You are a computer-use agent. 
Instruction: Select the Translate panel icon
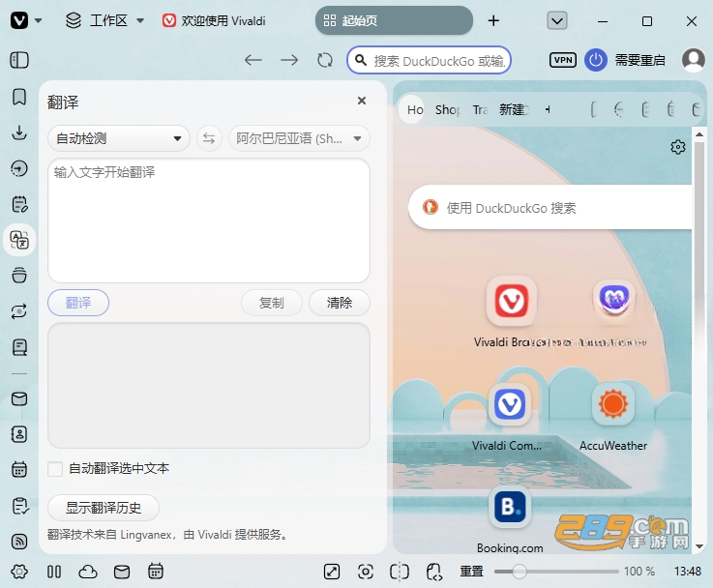click(19, 240)
